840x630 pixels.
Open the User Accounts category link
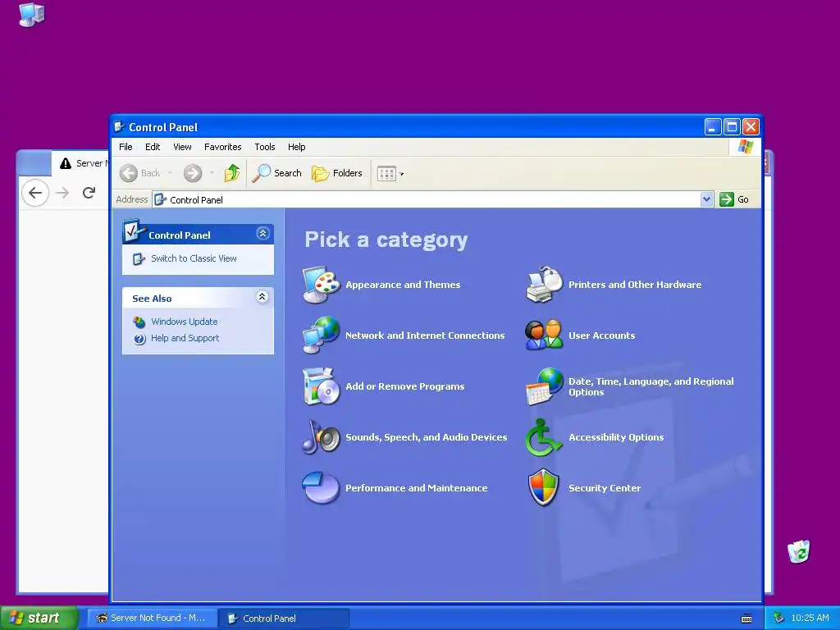point(601,336)
